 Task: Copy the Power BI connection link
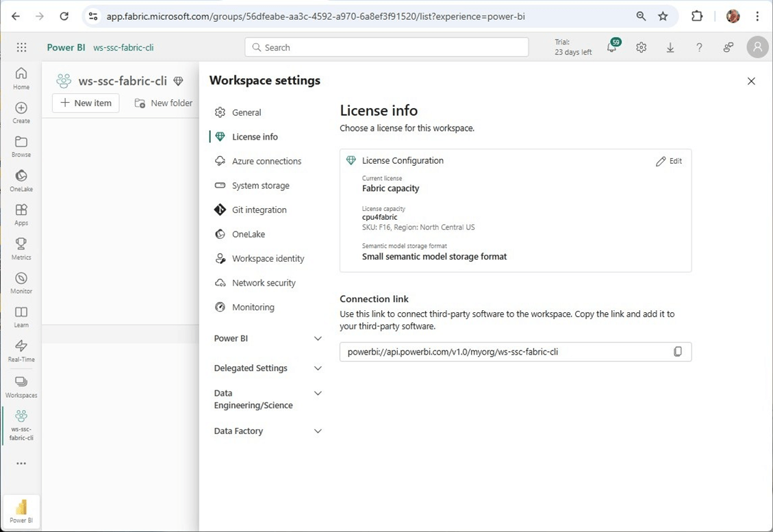click(x=677, y=352)
